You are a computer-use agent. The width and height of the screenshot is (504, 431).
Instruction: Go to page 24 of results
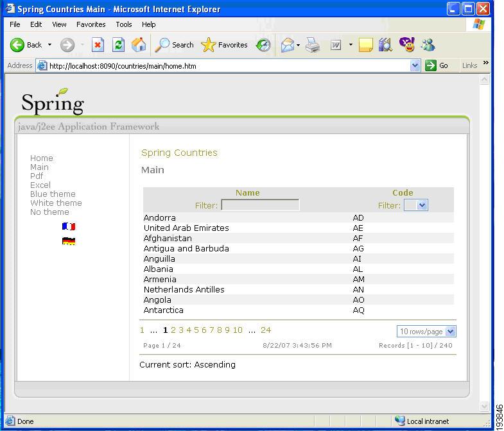pos(266,330)
